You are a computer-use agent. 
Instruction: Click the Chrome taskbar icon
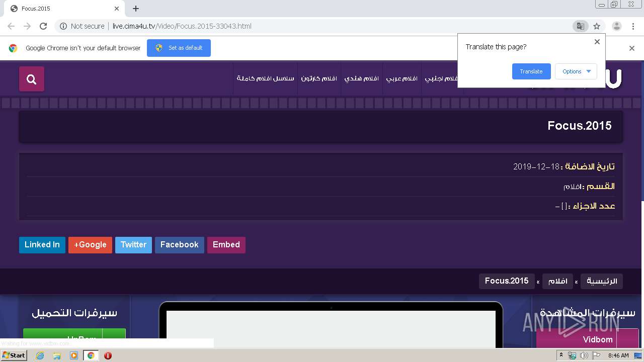click(91, 355)
